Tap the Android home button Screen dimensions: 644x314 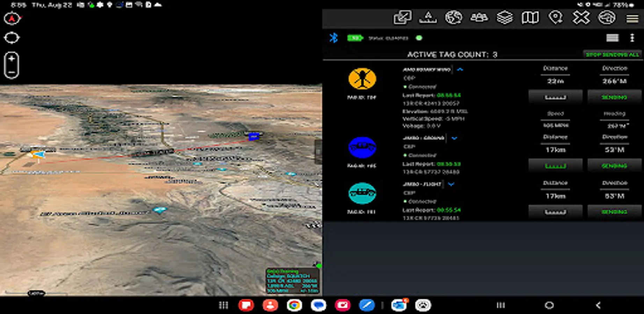(x=549, y=305)
